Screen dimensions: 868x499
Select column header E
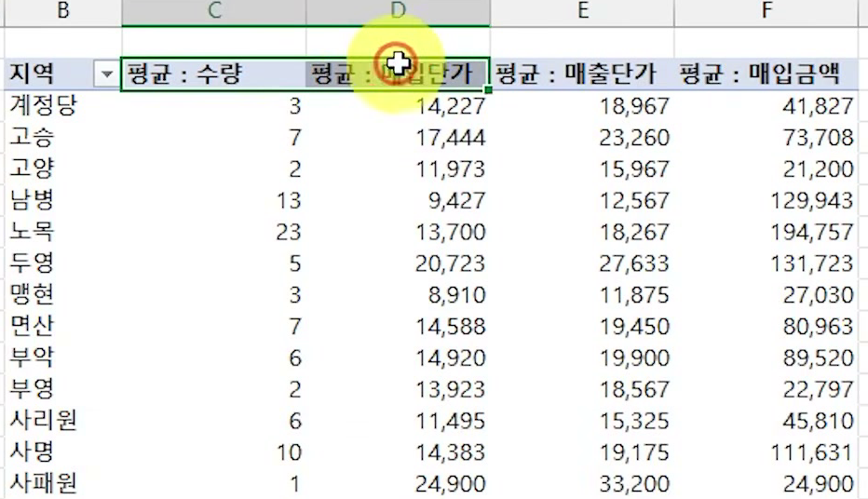582,11
